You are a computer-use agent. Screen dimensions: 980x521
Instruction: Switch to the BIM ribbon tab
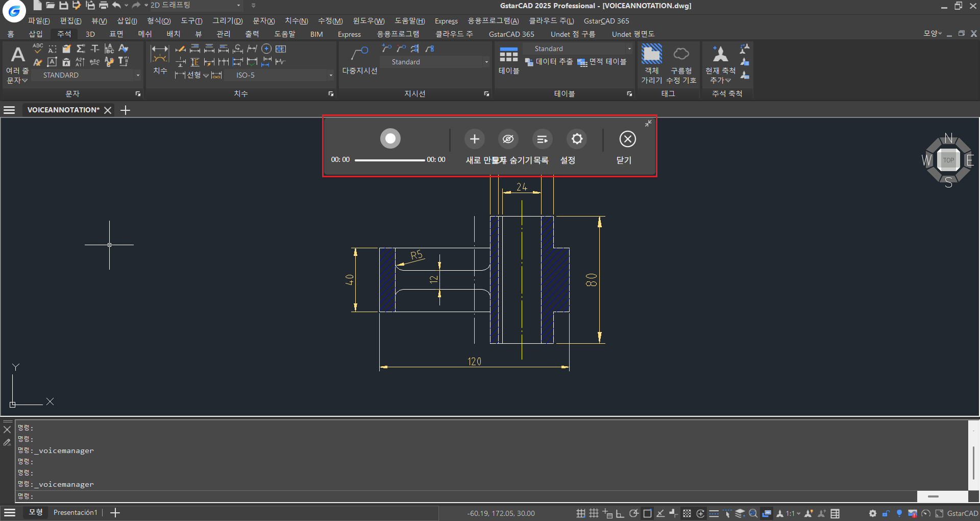coord(316,34)
